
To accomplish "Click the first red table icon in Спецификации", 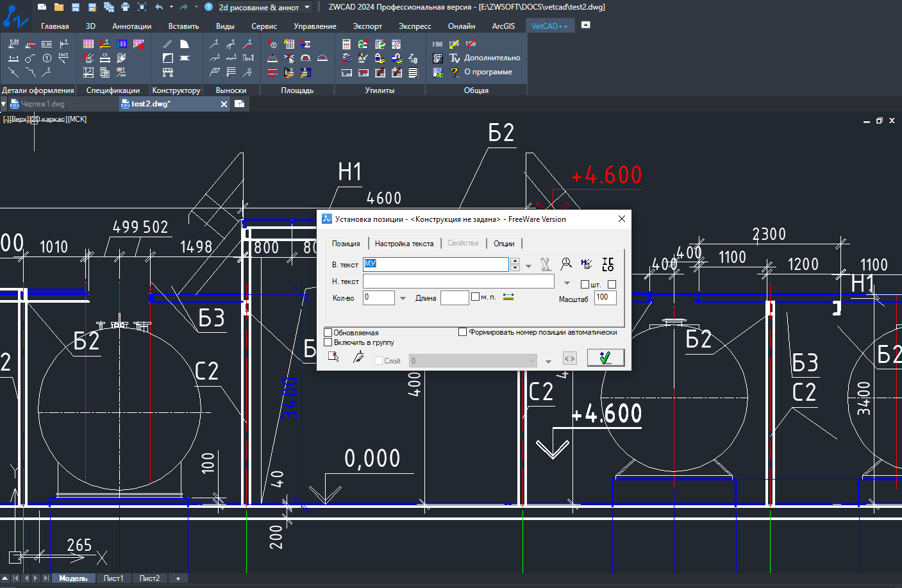I will 88,44.
